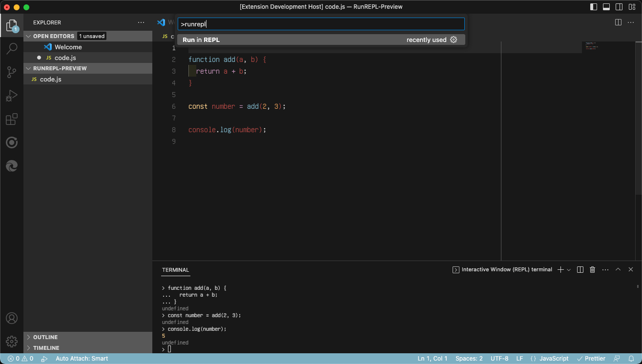Click the command palette input field

click(x=321, y=24)
